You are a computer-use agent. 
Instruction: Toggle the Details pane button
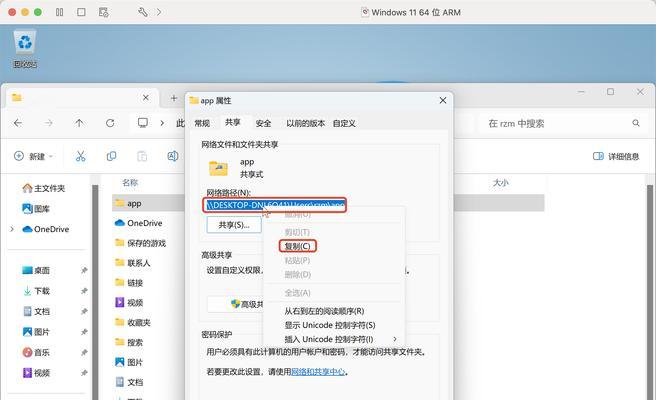[x=616, y=156]
